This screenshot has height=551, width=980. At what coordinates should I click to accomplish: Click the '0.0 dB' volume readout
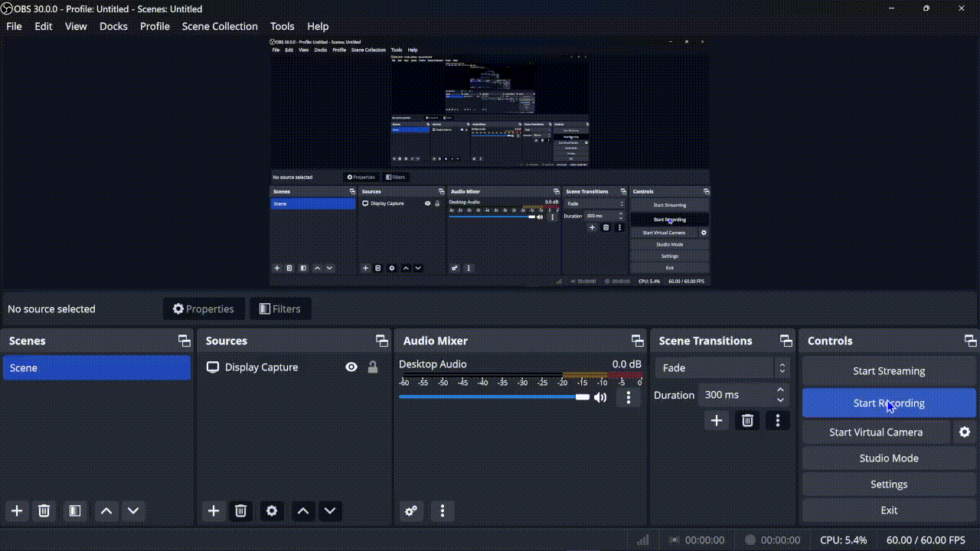(626, 364)
